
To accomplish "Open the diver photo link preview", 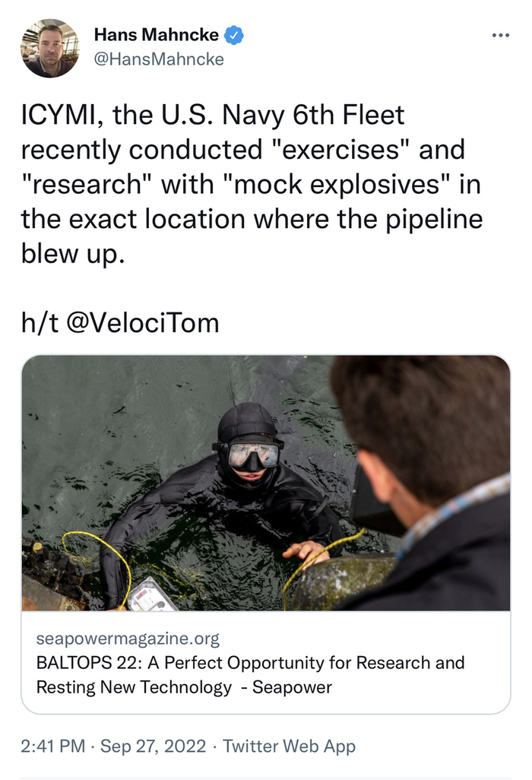I will [x=265, y=483].
